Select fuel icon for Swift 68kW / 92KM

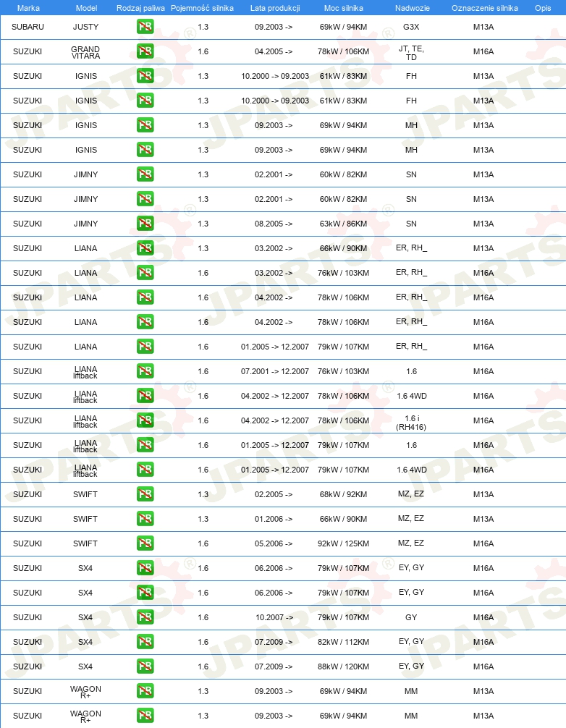coord(145,494)
